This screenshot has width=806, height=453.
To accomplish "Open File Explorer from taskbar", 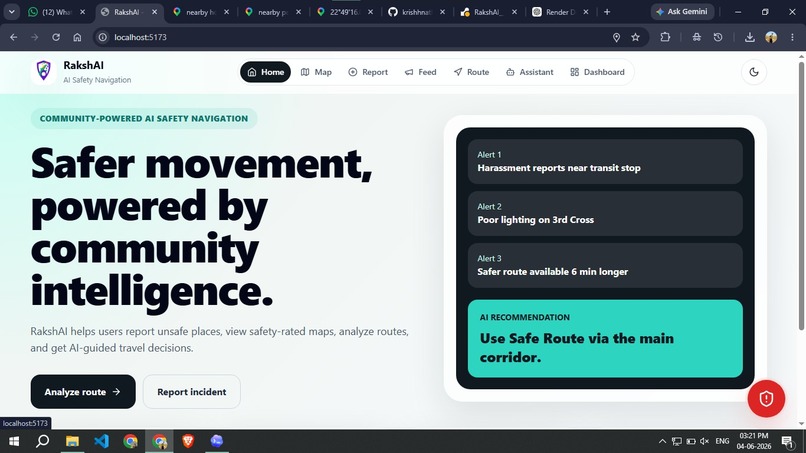I will point(72,441).
